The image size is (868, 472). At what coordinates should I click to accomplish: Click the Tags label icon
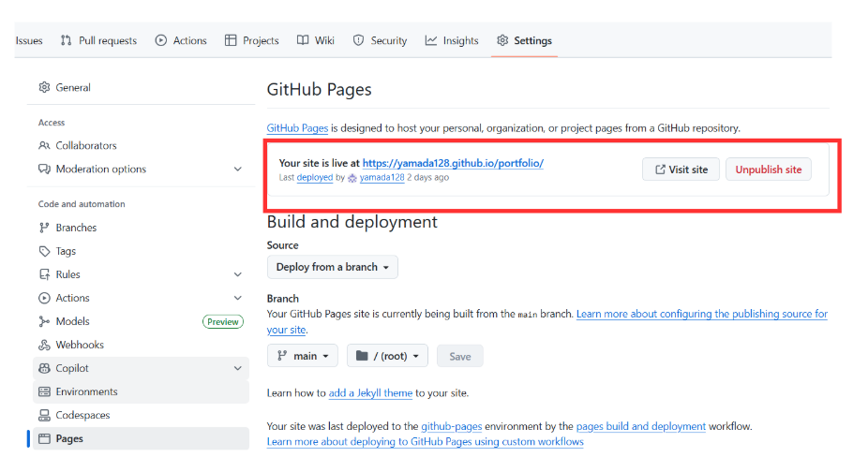(44, 251)
